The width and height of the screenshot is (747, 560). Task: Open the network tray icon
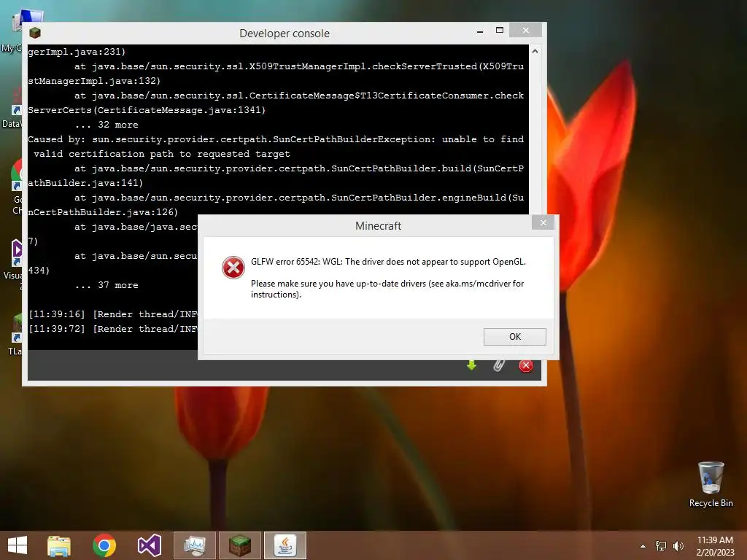tap(661, 546)
